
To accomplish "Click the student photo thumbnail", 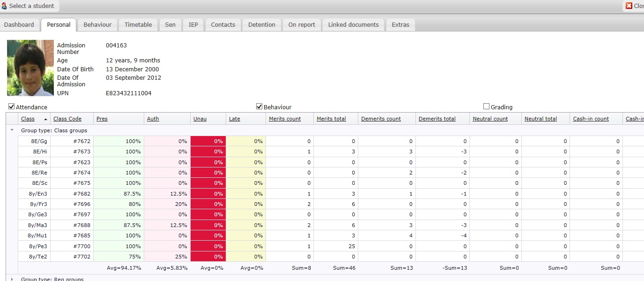I will (30, 68).
